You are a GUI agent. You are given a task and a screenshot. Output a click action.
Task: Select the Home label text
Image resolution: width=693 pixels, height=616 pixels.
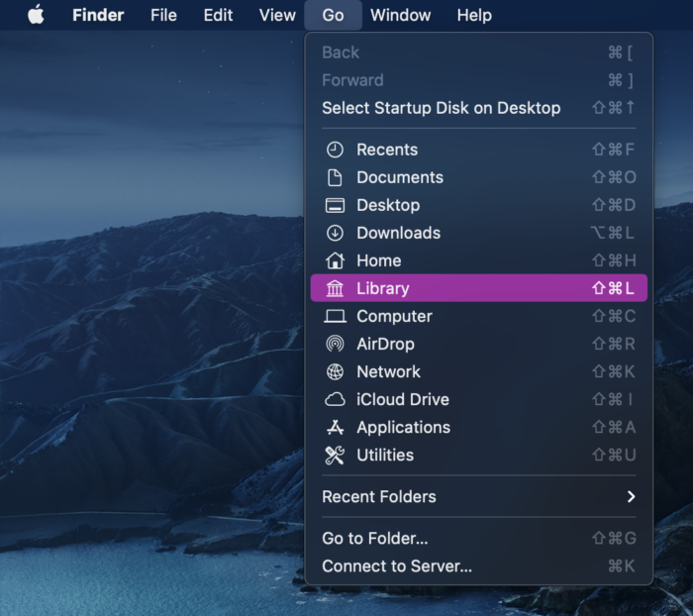[379, 260]
